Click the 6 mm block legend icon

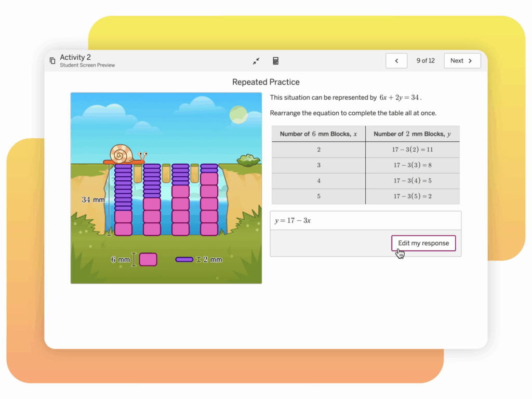(149, 259)
